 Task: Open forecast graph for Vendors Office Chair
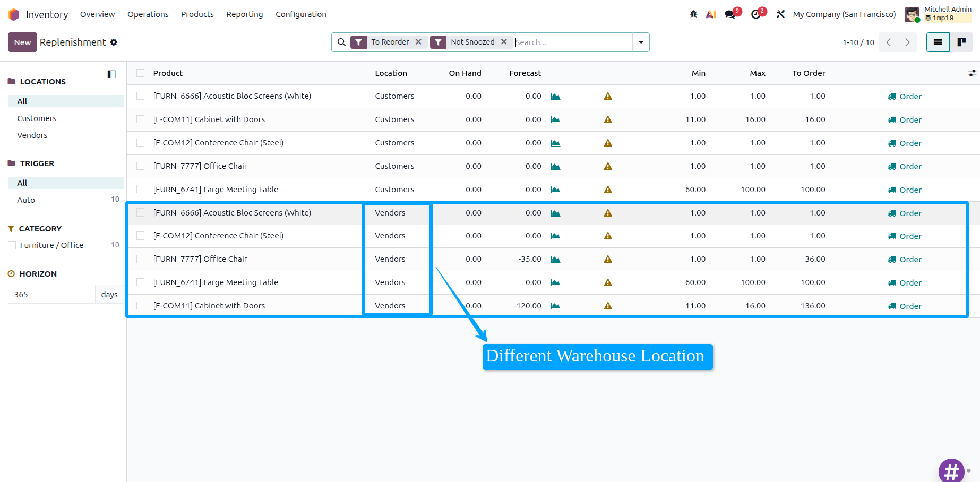point(555,260)
